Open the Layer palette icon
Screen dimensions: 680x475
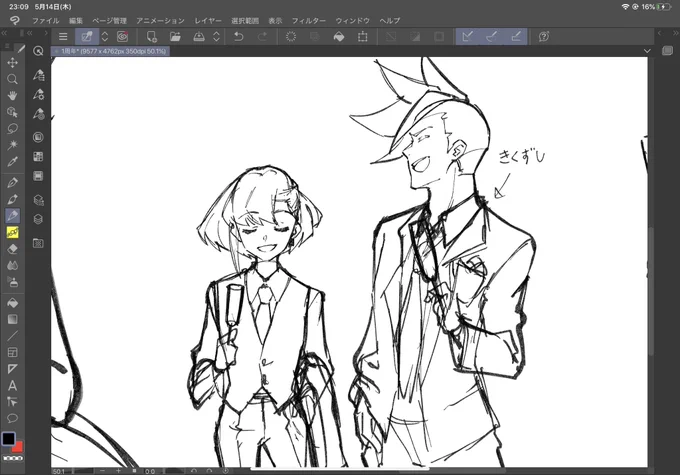point(38,219)
